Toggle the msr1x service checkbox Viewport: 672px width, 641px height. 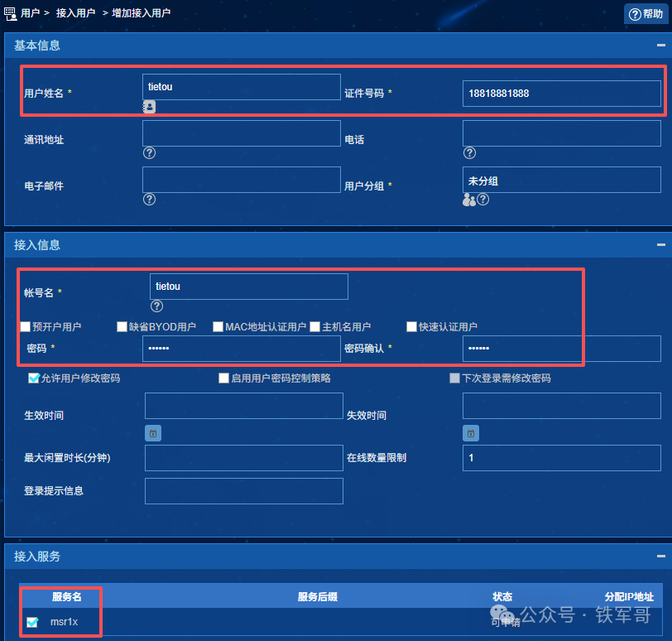32,622
